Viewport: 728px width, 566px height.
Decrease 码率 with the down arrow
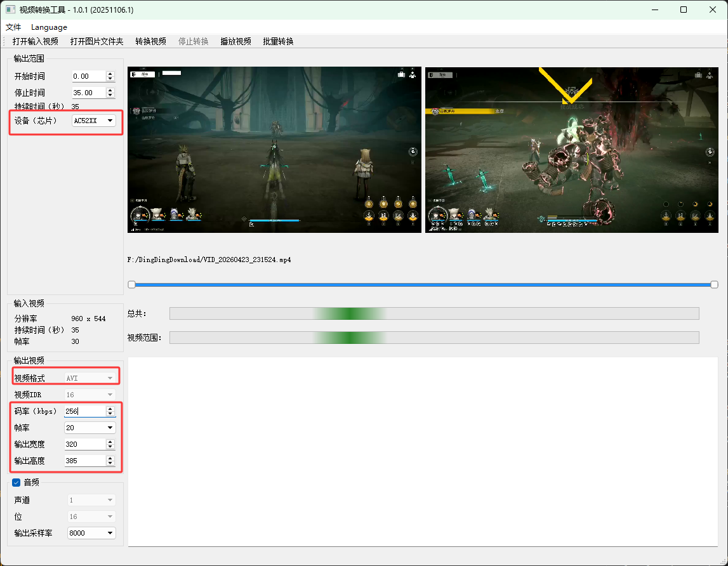(110, 414)
